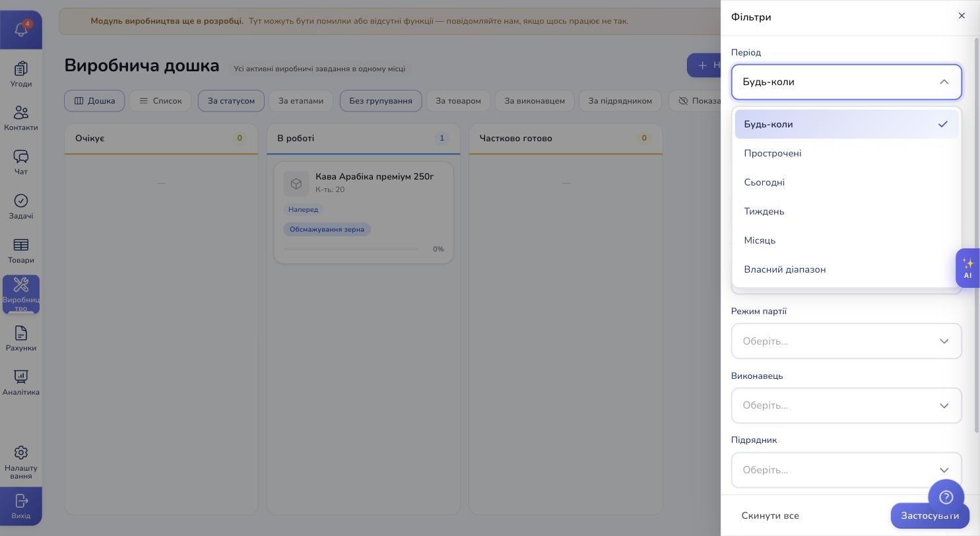
Task: Group by За статусом
Action: 231,101
